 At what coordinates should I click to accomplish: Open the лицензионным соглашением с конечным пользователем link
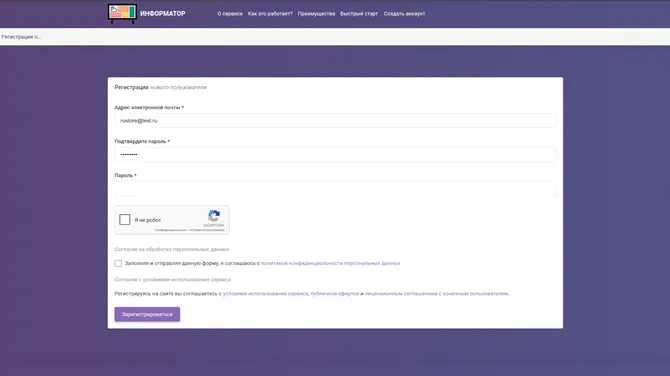(436, 294)
